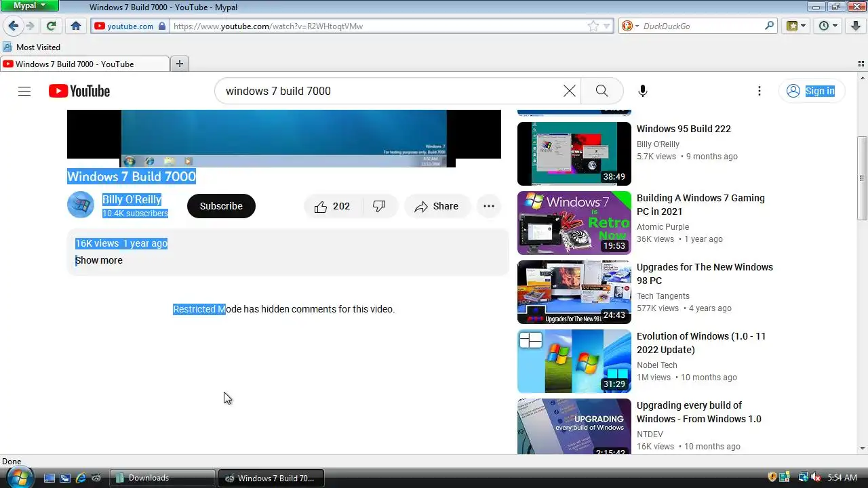Viewport: 868px width, 488px height.
Task: Click the 10.4K subscribers text
Action: point(135,213)
